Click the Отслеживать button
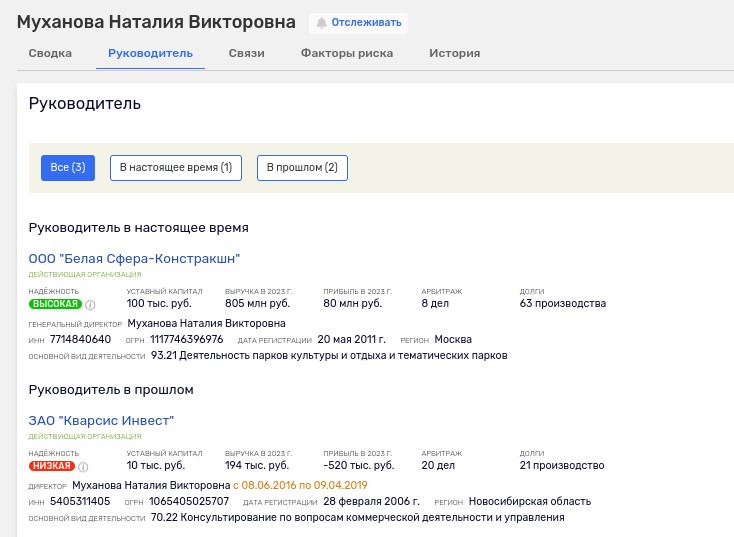 click(x=358, y=23)
